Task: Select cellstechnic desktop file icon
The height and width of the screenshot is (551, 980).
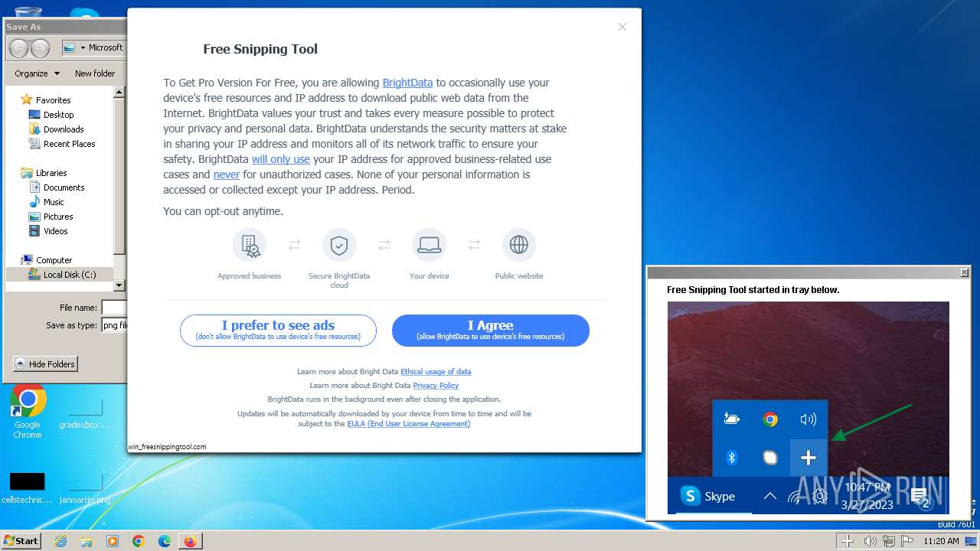Action: [x=27, y=487]
